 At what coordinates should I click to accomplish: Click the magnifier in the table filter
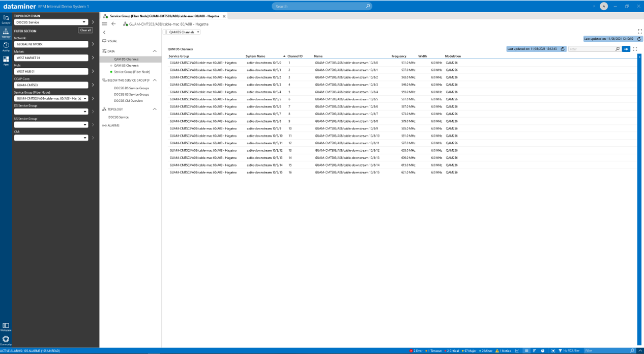tap(618, 49)
